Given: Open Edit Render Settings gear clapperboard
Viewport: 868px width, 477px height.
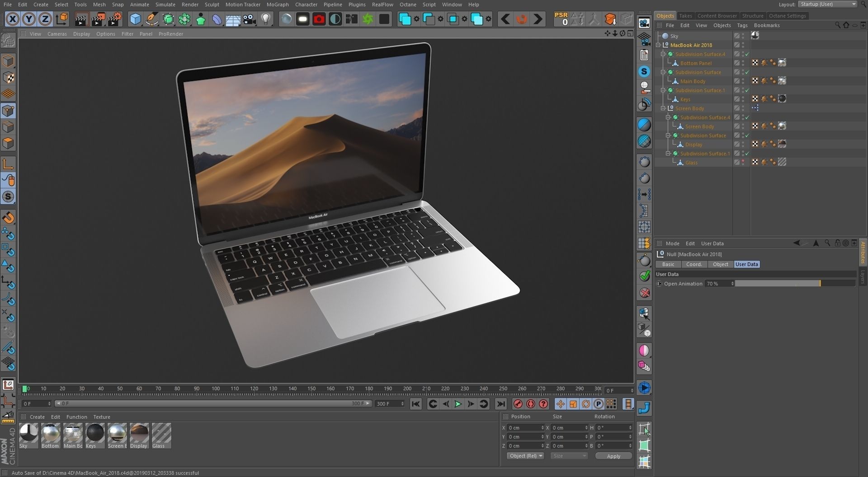Looking at the screenshot, I should click(115, 19).
